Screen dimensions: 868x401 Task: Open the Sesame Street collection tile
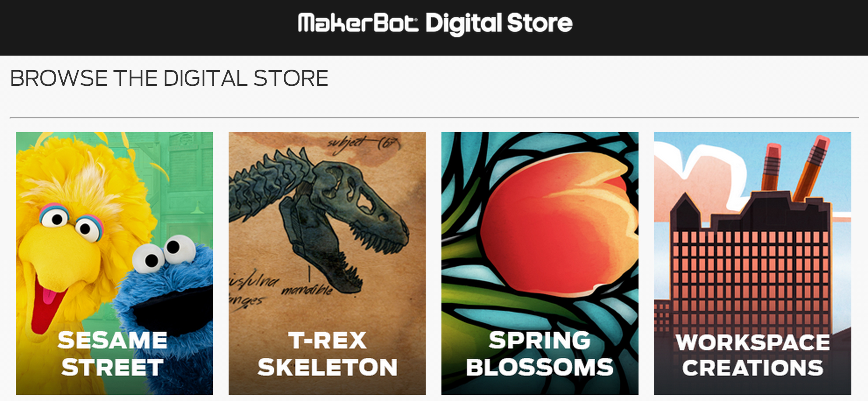point(114,264)
